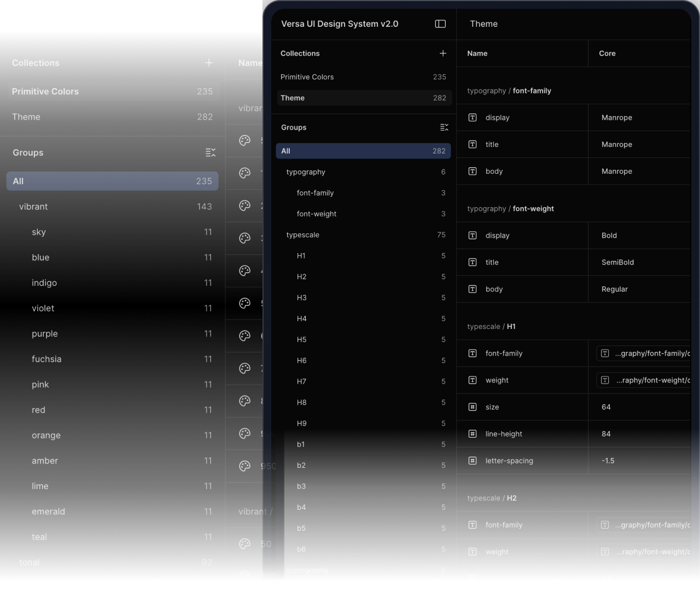700x612 pixels.
Task: Click the font-weight alias chip for H1 weight
Action: point(644,380)
